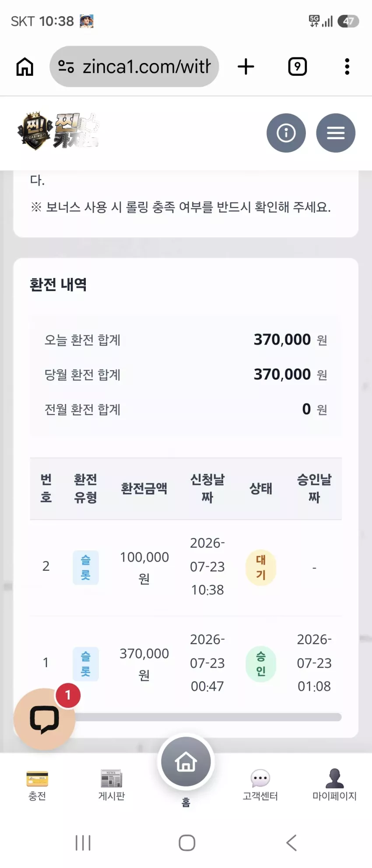
Task: Open the tab switcher showing 9 tabs
Action: (298, 67)
